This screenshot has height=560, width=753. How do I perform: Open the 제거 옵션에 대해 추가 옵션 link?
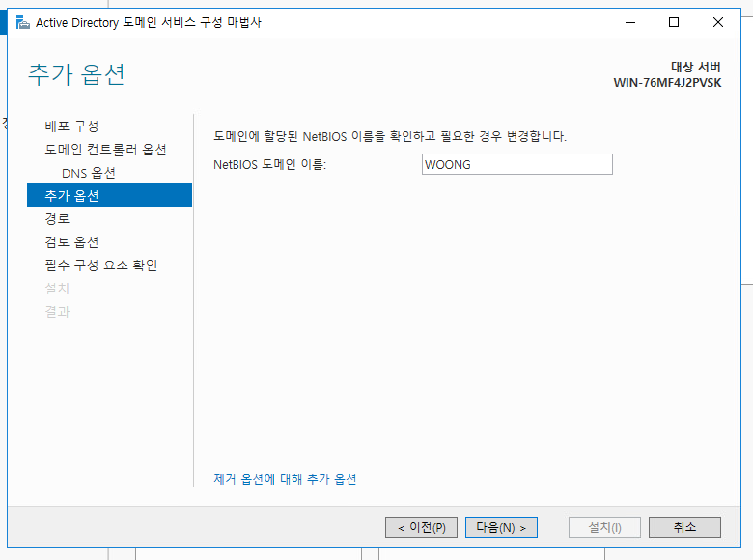[x=285, y=479]
